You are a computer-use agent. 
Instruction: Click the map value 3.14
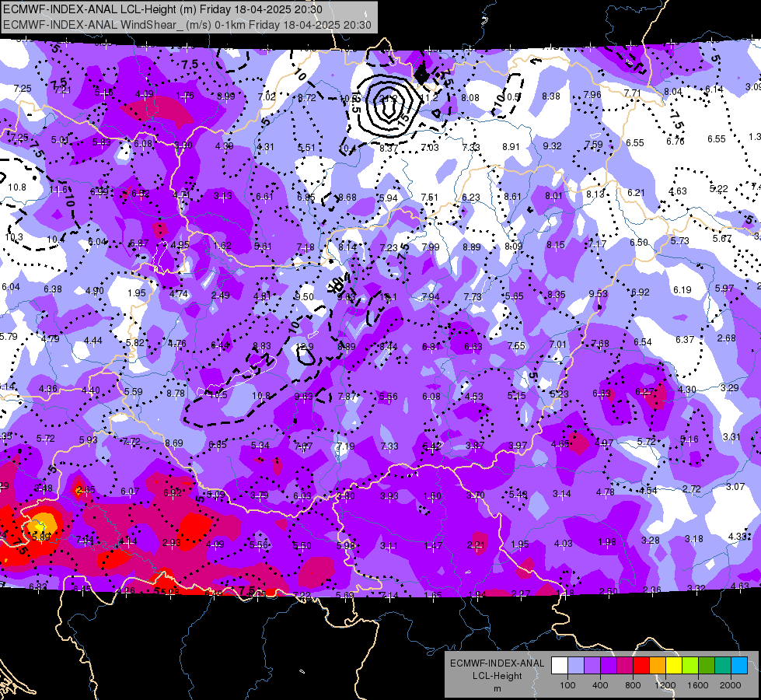pos(561,494)
